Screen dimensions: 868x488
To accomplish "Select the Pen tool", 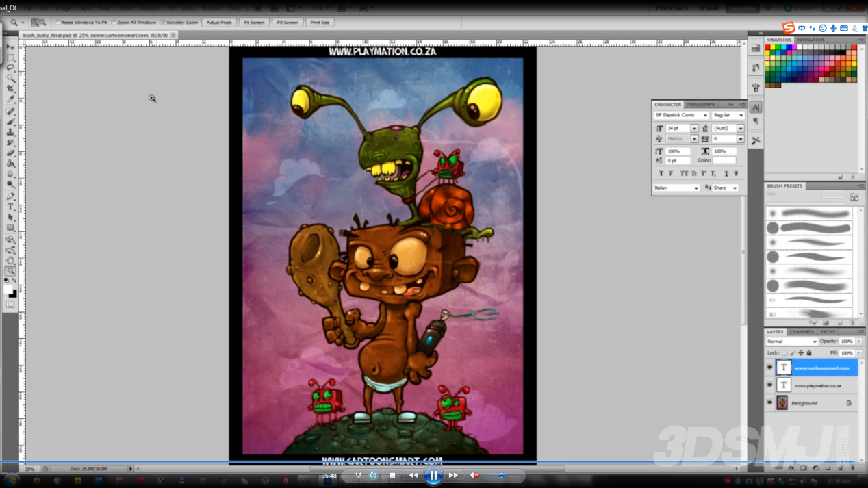I will pos(10,196).
